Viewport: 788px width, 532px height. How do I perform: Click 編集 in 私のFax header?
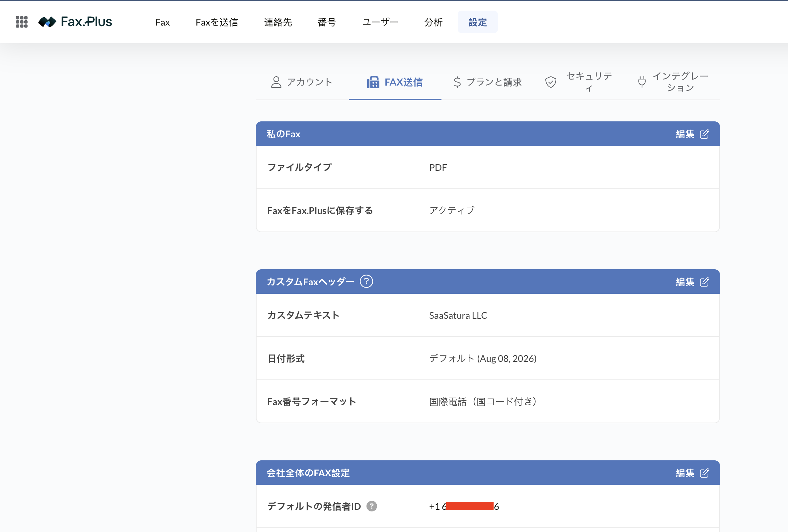[x=685, y=134]
